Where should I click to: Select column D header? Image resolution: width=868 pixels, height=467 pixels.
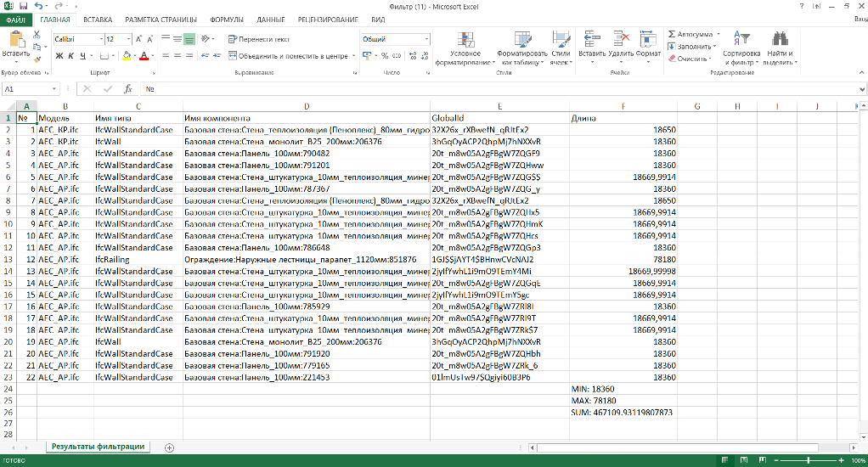(306, 106)
